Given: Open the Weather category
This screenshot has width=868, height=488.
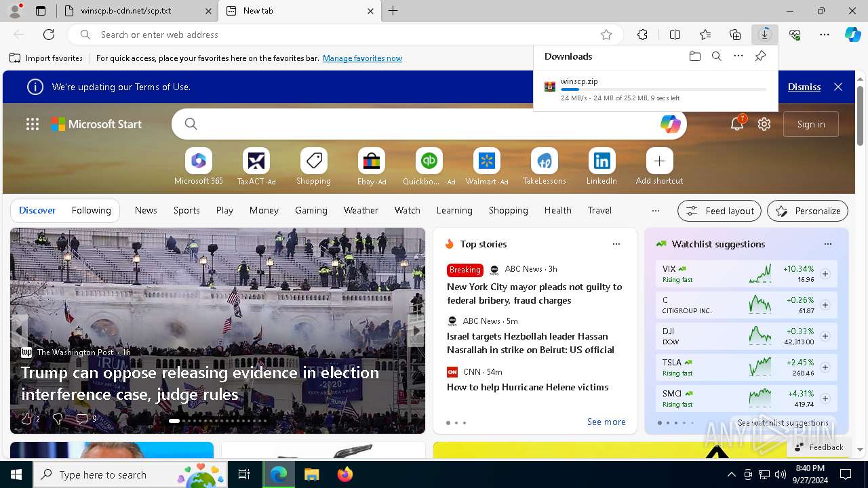Looking at the screenshot, I should [x=361, y=210].
